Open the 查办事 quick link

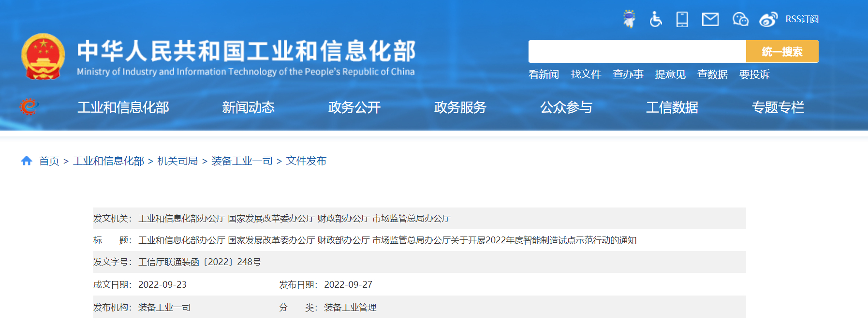pyautogui.click(x=628, y=74)
